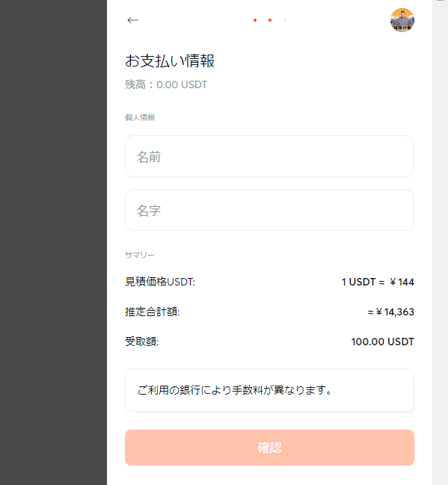The width and height of the screenshot is (448, 485).
Task: Click the 確認 confirm button
Action: pyautogui.click(x=269, y=448)
